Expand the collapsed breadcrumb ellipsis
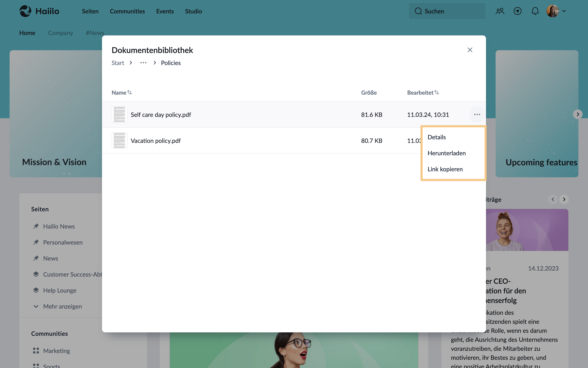This screenshot has height=368, width=588. 143,63
